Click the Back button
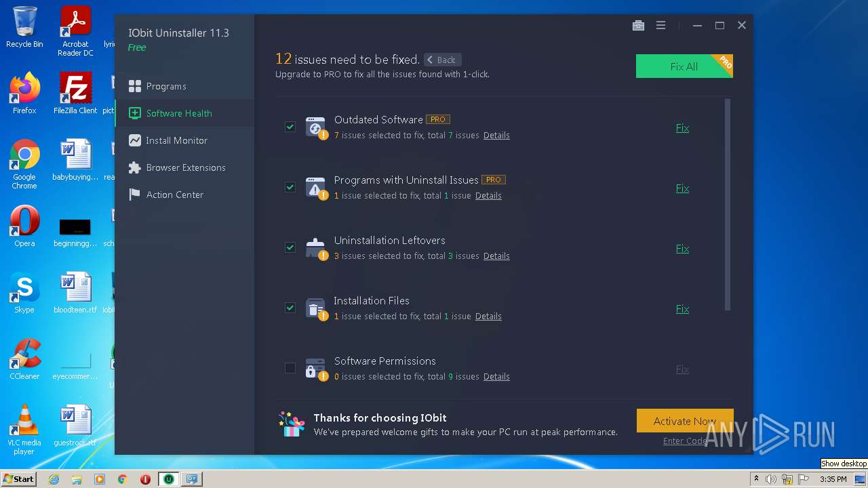The height and width of the screenshot is (488, 868). (x=442, y=60)
